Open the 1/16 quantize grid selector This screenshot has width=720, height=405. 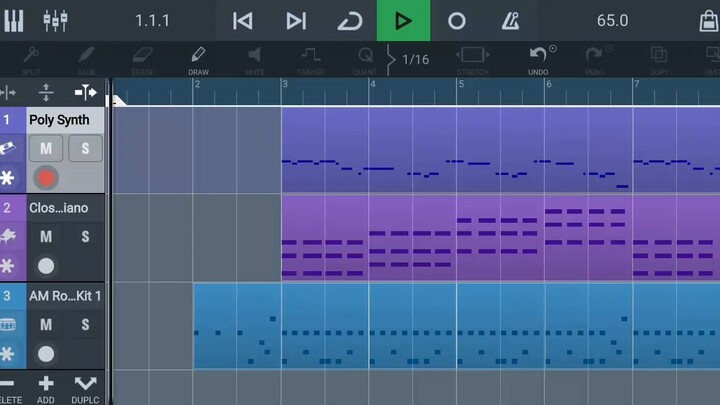click(x=414, y=59)
